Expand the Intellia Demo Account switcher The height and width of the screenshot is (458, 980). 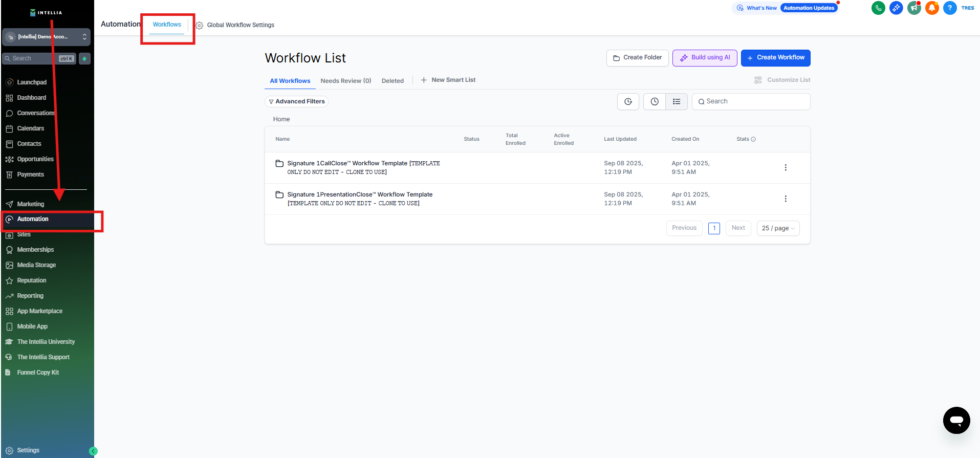click(46, 37)
